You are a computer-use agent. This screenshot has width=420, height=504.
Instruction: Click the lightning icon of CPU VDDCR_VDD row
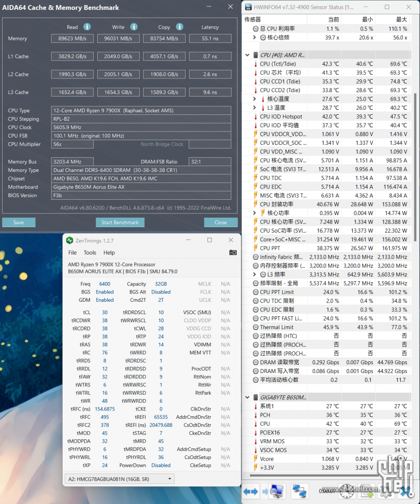point(256,134)
